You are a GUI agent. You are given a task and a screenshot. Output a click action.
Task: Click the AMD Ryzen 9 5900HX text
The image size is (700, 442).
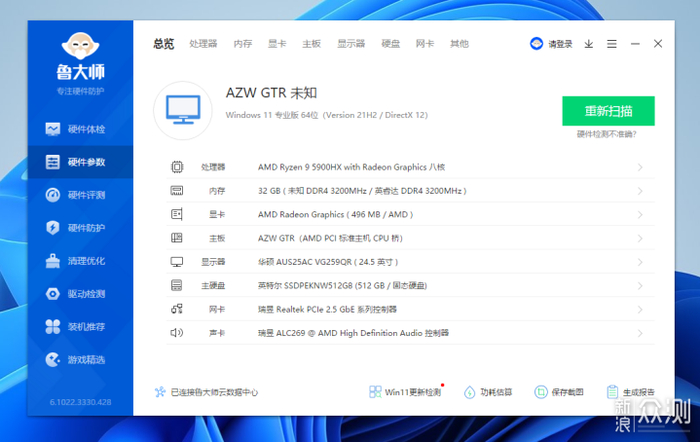[x=351, y=167]
